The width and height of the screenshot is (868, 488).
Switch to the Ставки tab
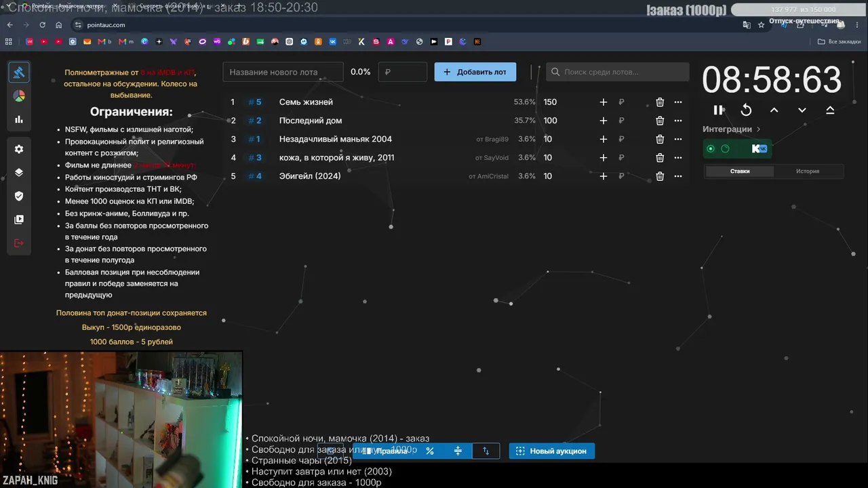[740, 171]
